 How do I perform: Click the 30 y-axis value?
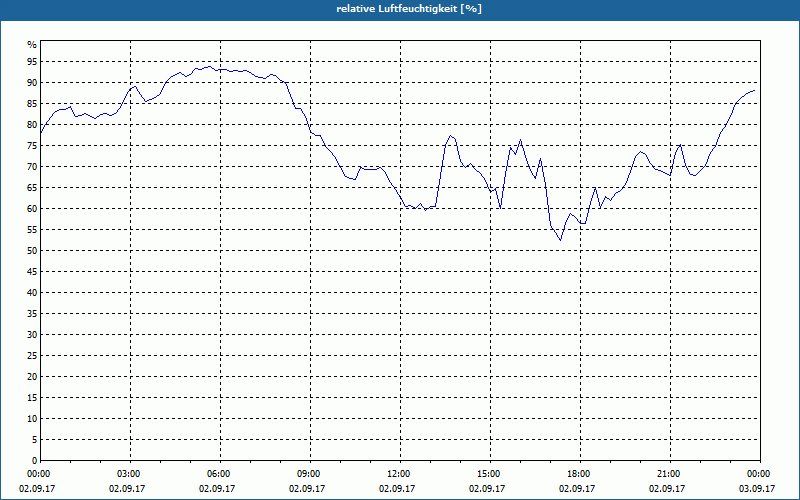[x=32, y=335]
